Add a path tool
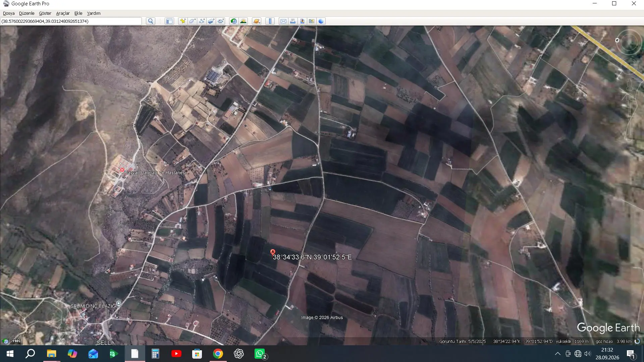This screenshot has height=362, width=644. (202, 21)
